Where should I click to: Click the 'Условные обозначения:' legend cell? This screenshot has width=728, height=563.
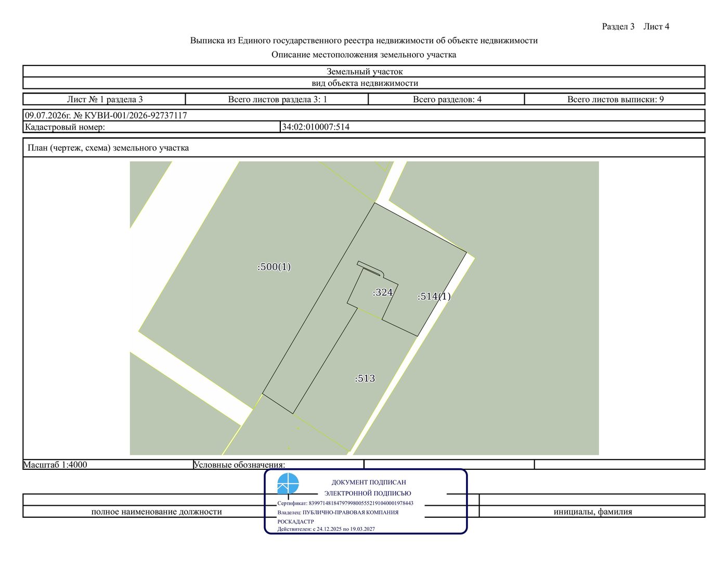tap(278, 465)
